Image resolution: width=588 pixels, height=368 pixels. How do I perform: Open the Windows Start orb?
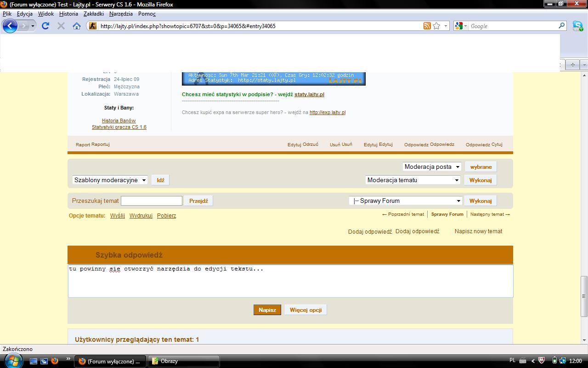pos(13,361)
